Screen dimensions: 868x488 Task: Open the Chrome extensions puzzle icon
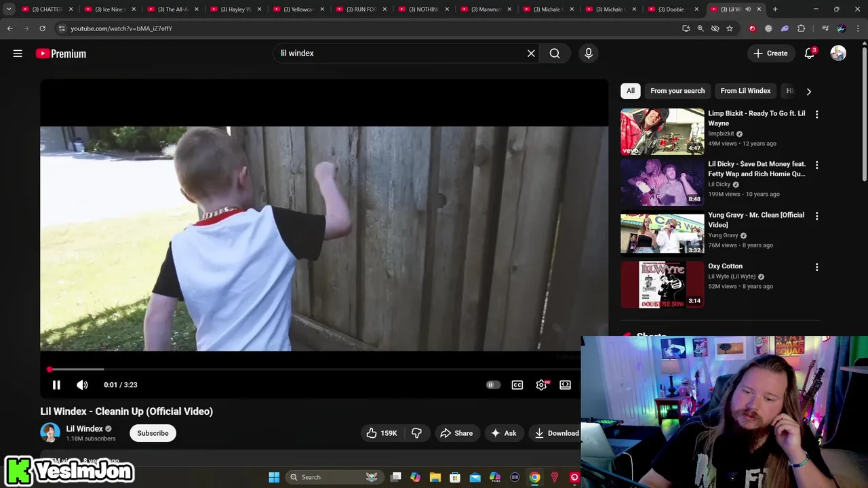coord(802,28)
